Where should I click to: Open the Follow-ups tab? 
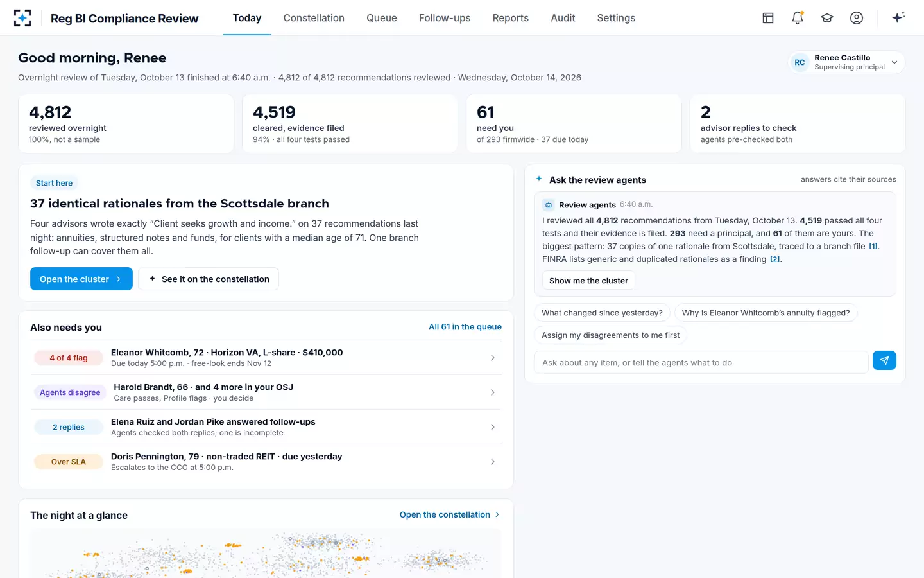[445, 18]
